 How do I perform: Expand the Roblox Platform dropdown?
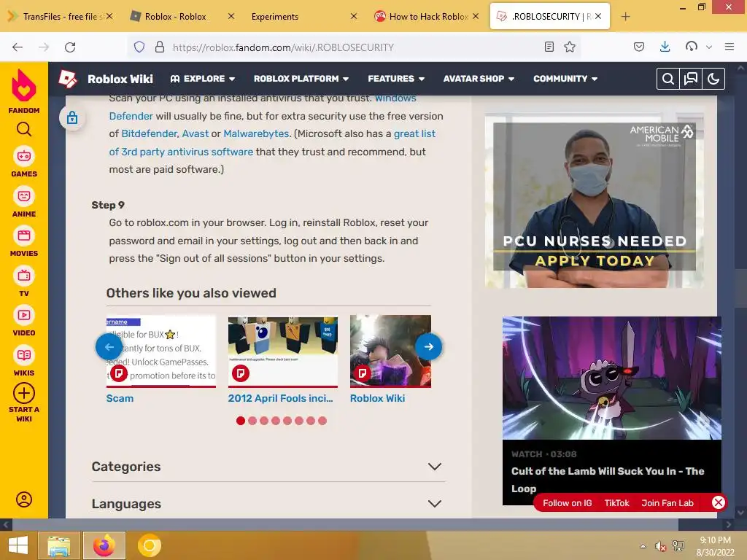click(301, 79)
